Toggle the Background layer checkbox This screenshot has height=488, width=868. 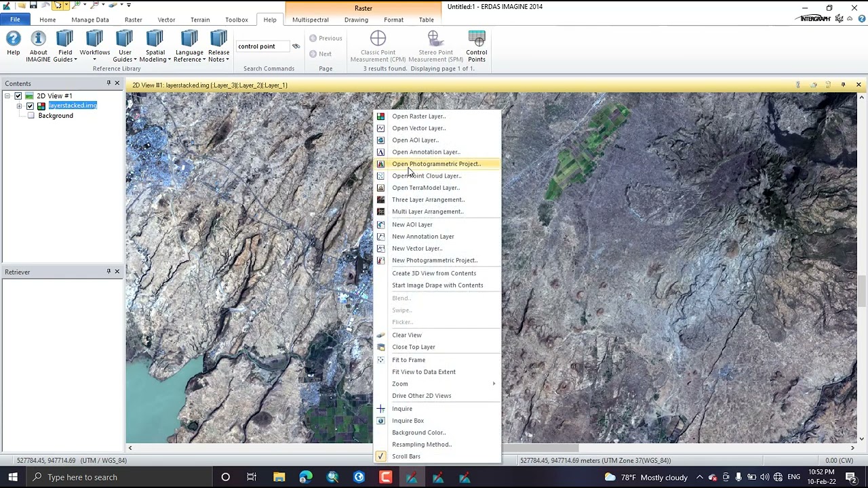tap(31, 115)
